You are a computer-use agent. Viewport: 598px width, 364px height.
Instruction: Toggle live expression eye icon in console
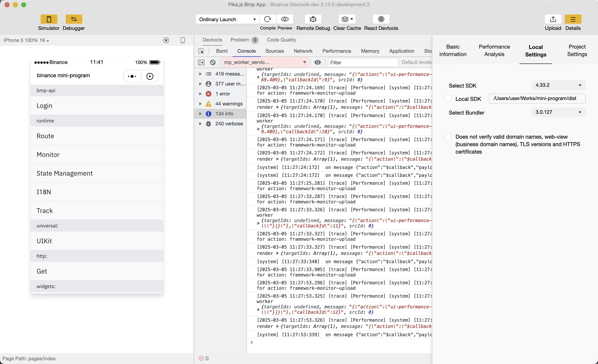[x=317, y=62]
